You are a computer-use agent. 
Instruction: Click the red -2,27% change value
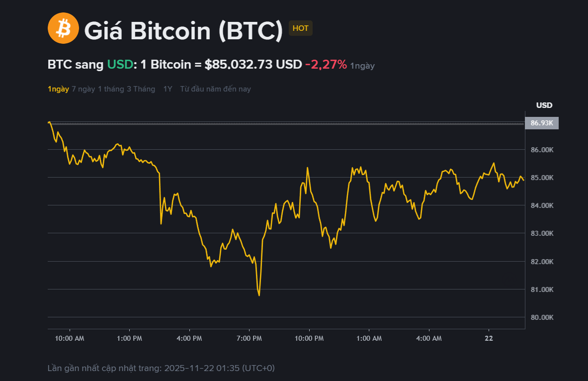326,65
